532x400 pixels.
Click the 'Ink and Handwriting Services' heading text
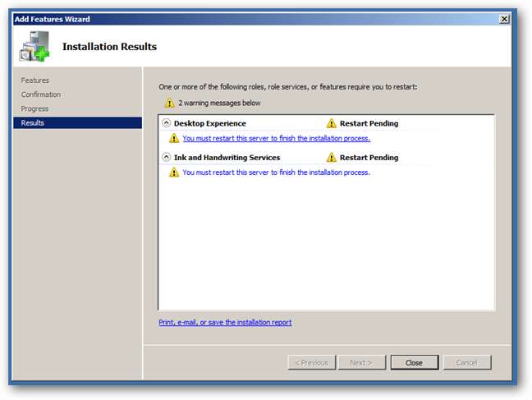tap(227, 158)
